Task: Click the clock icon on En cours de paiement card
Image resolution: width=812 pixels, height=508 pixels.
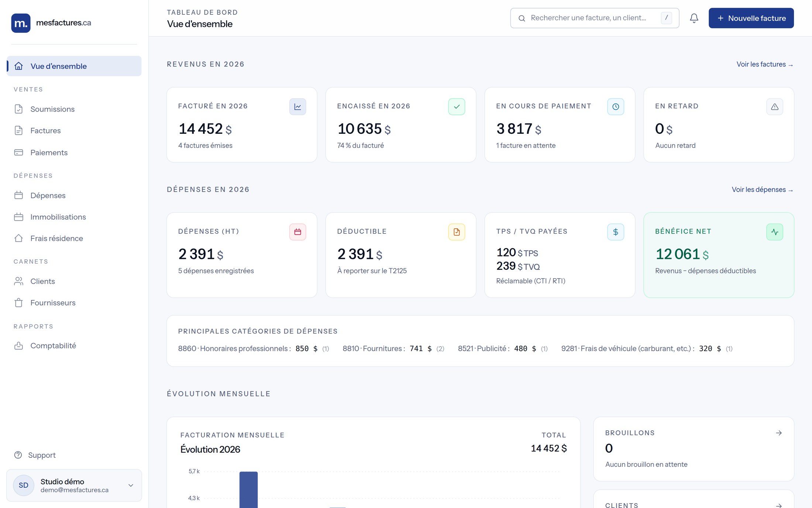Action: coord(616,107)
